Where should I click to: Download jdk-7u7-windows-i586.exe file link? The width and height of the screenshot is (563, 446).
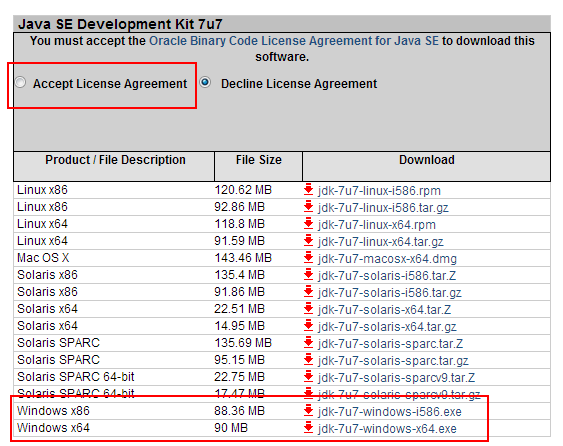[x=390, y=412]
